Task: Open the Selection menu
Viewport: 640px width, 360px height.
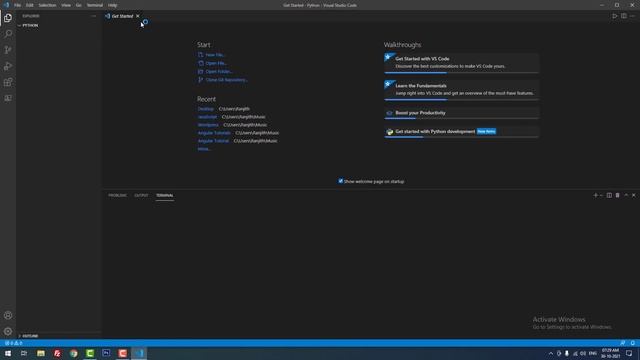Action: (47, 5)
